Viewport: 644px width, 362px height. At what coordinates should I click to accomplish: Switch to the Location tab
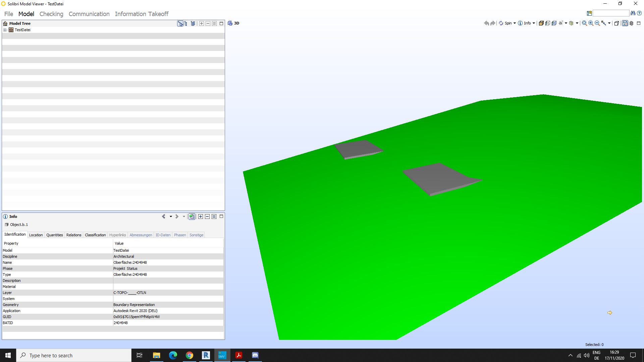[35, 235]
